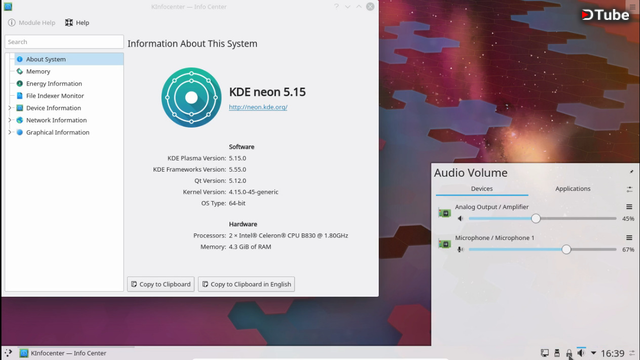Click the KDE Frameworks Version 5.55.0 value
Screen dimensions: 640x360
coord(237,169)
